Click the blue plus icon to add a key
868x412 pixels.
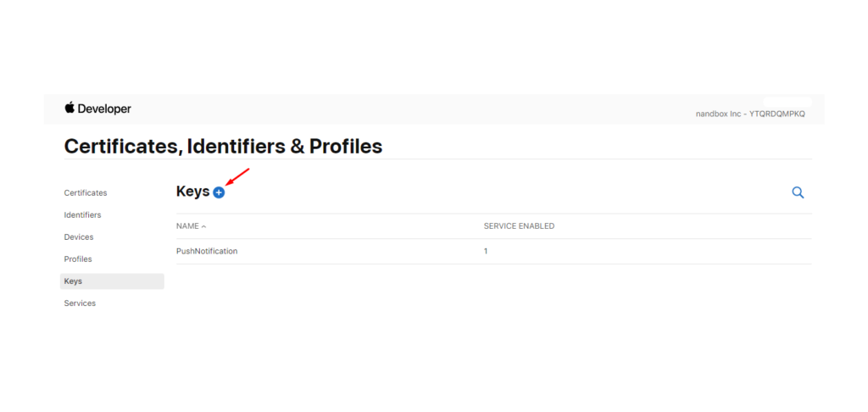coord(219,192)
